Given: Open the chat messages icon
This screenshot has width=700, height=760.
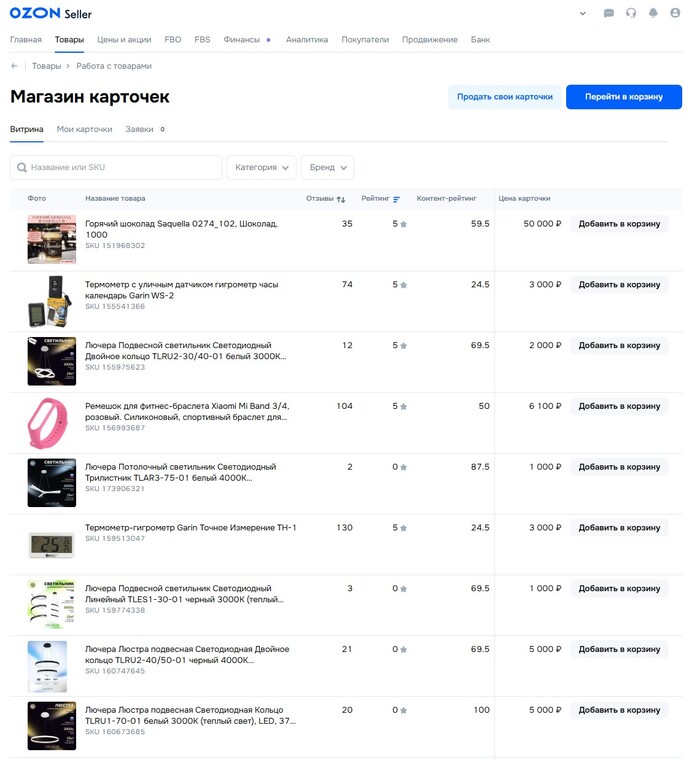Looking at the screenshot, I should pyautogui.click(x=609, y=13).
